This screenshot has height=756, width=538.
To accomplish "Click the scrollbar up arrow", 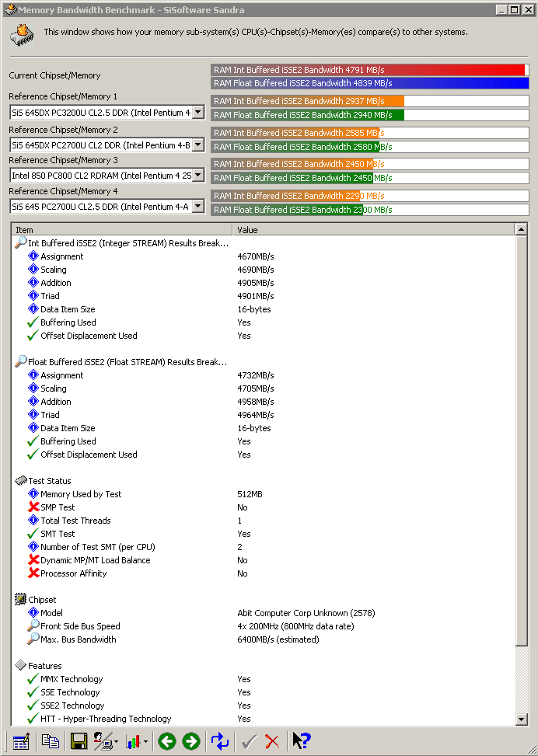I will click(x=521, y=230).
